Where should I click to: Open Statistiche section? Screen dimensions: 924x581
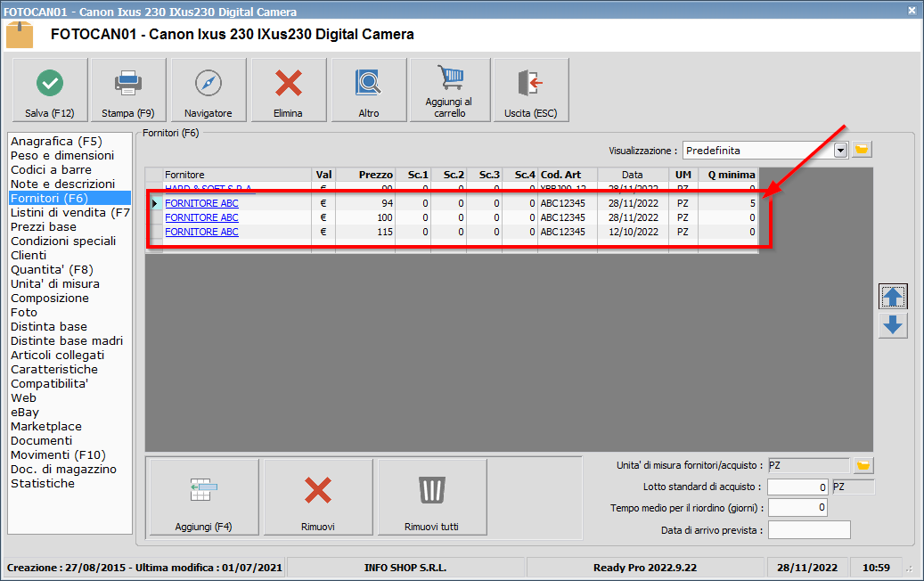[x=43, y=484]
